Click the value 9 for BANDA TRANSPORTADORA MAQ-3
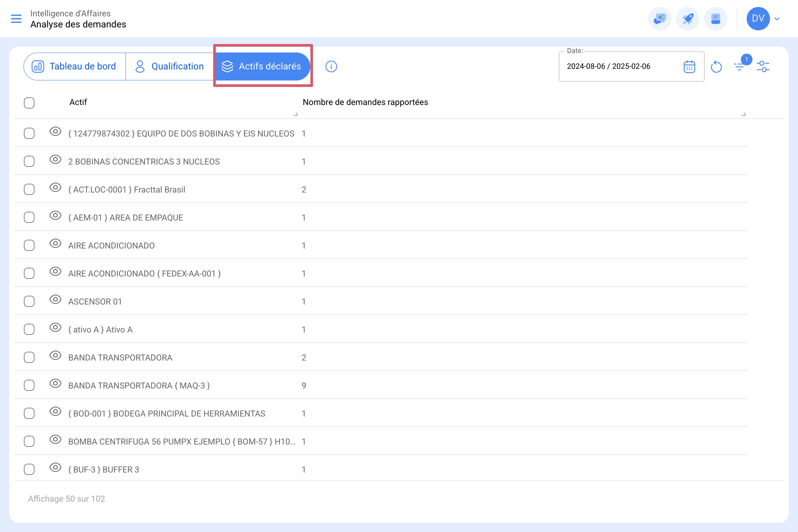This screenshot has height=532, width=798. pos(304,385)
